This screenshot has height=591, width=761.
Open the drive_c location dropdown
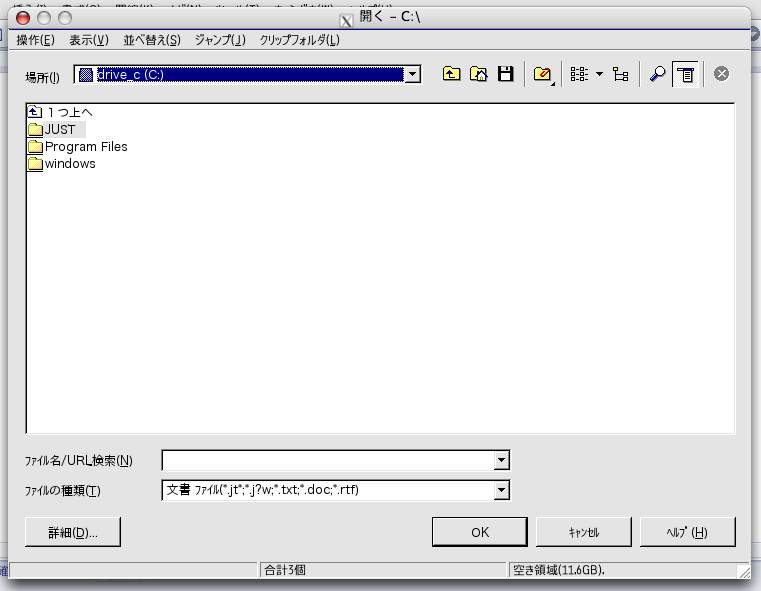coord(412,74)
